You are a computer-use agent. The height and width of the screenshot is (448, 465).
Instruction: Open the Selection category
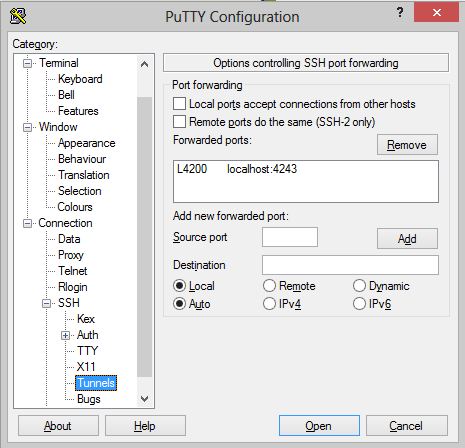pyautogui.click(x=79, y=191)
